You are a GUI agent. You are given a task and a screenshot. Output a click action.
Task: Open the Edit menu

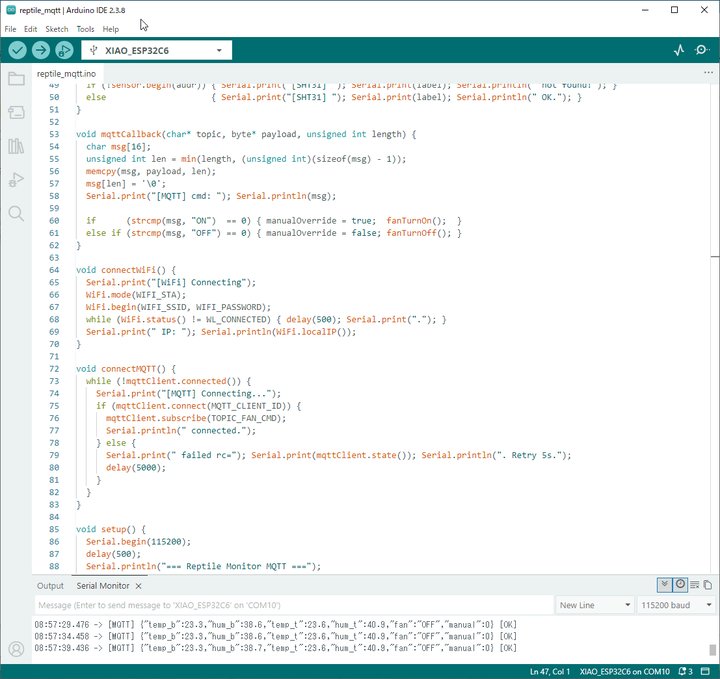[x=30, y=29]
